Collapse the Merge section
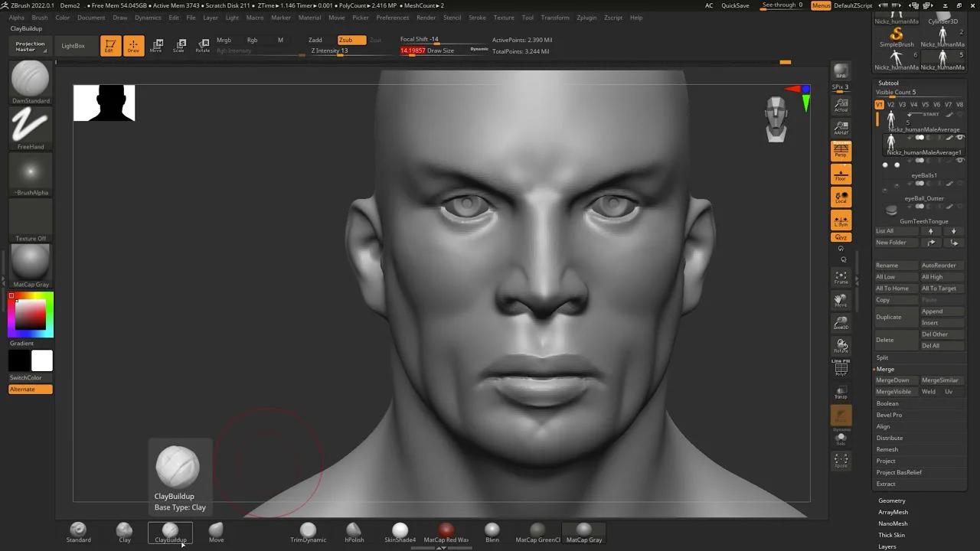Viewport: 980px width, 551px height. [x=885, y=369]
